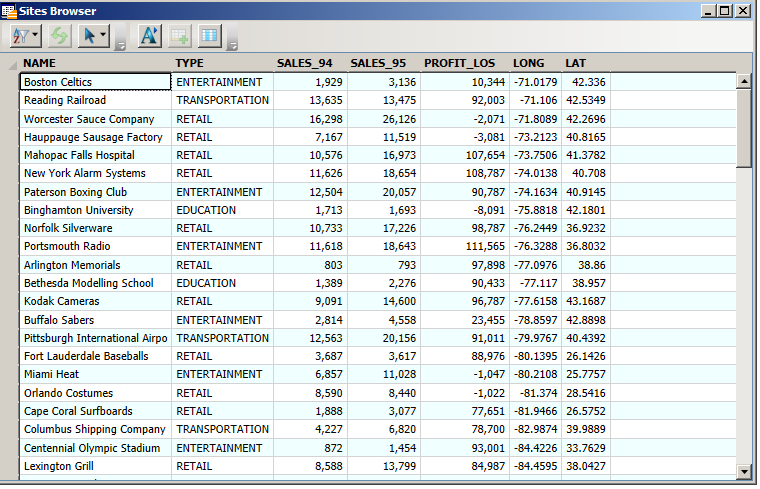This screenshot has height=489, width=760.
Task: Select the Kodak Cameras name cell
Action: (95, 301)
